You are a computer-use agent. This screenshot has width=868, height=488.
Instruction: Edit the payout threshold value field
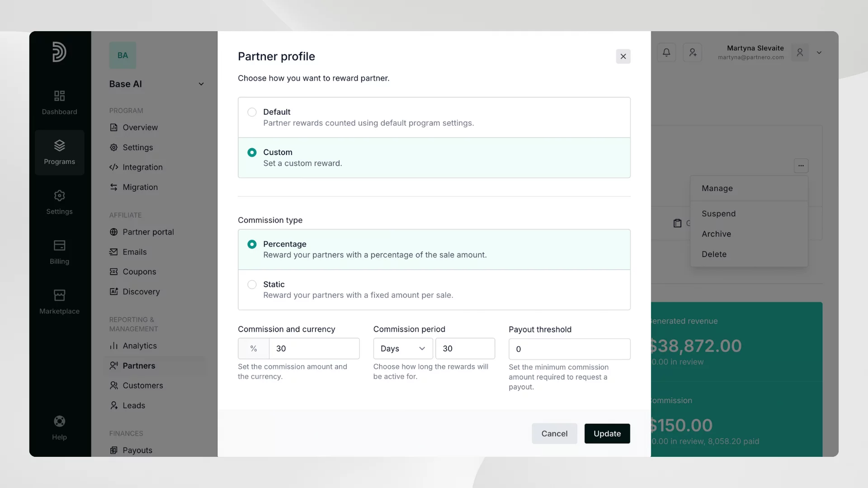coord(569,349)
